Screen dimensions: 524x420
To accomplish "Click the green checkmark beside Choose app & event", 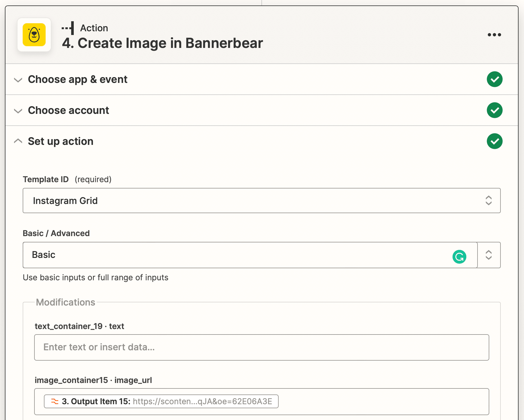I will 495,79.
